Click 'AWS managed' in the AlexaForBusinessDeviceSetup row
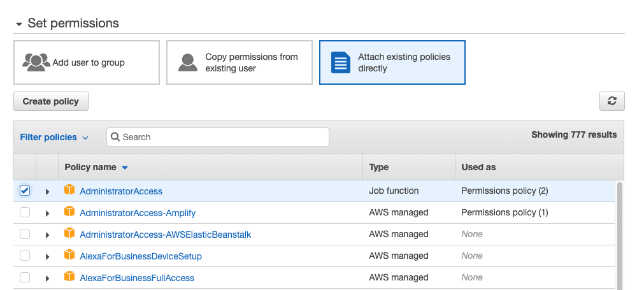The width and height of the screenshot is (644, 290). click(x=398, y=256)
